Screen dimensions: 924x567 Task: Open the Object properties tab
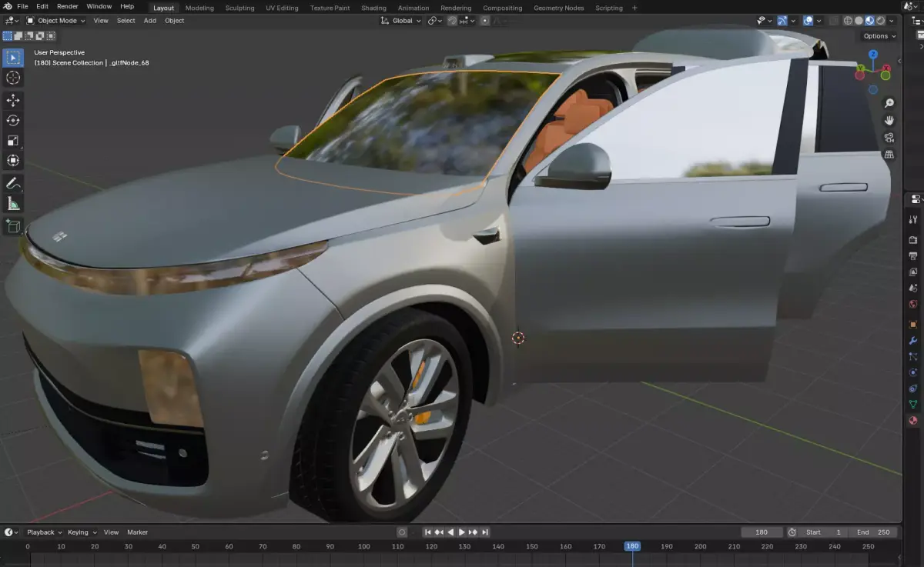(x=913, y=325)
